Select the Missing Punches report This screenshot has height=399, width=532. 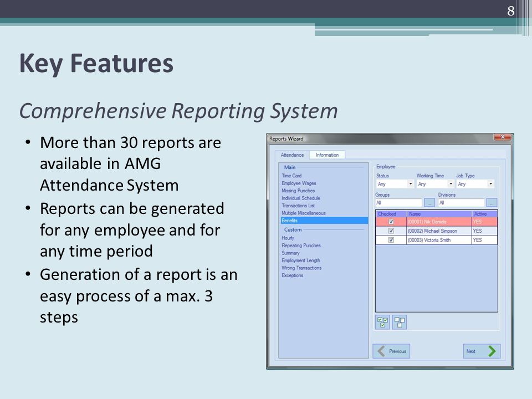pos(298,191)
